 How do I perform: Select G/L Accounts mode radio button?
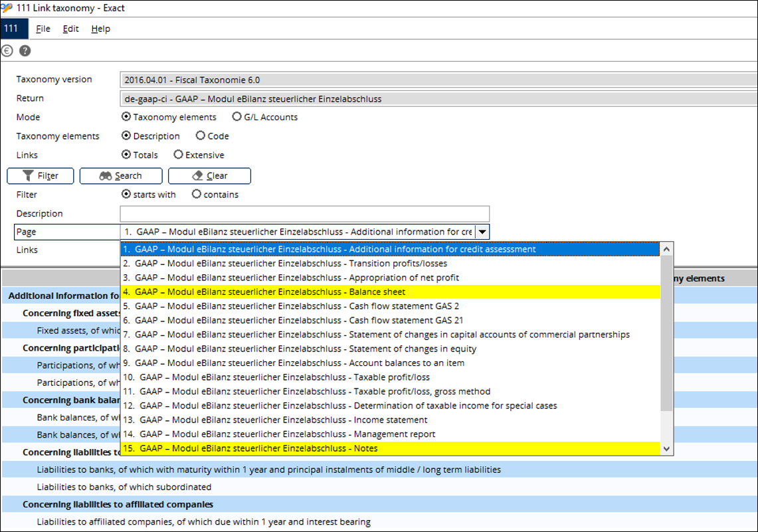[x=237, y=117]
